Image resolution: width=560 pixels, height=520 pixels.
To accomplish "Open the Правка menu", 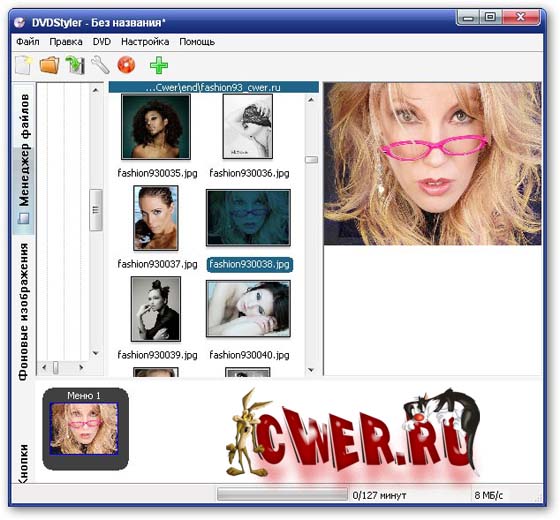I will 66,42.
